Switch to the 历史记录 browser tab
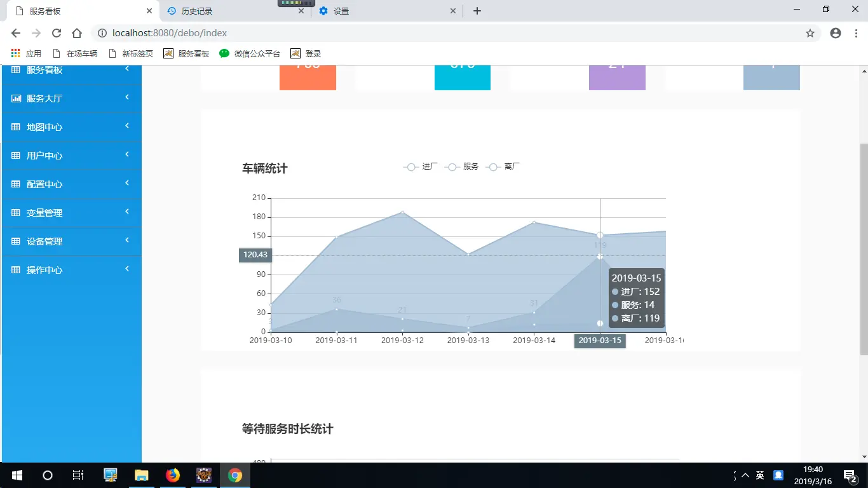 tap(235, 11)
